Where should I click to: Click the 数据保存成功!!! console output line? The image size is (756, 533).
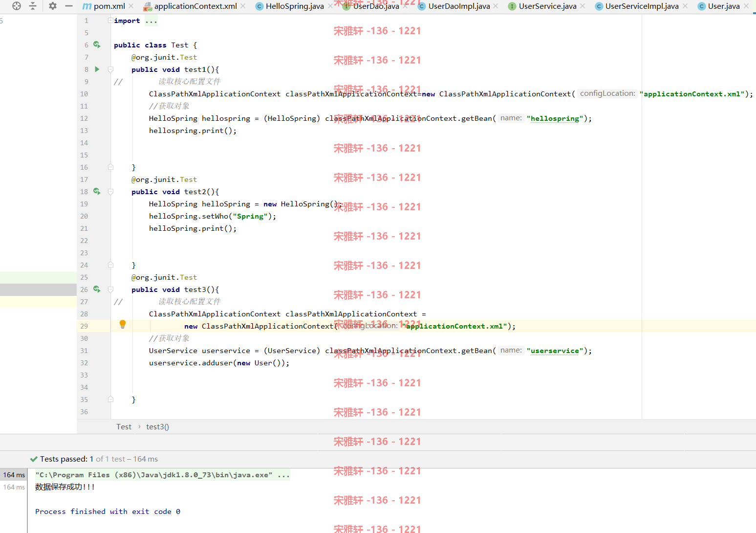tap(65, 487)
